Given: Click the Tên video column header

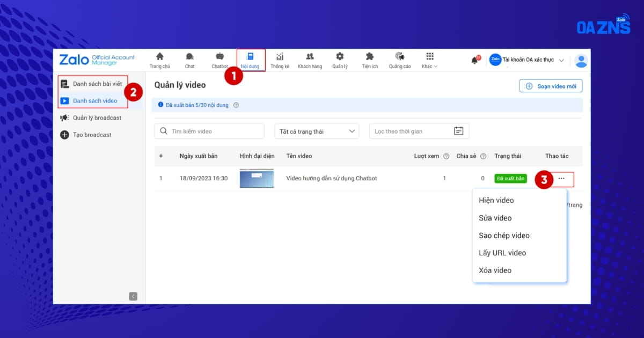Looking at the screenshot, I should coord(299,156).
